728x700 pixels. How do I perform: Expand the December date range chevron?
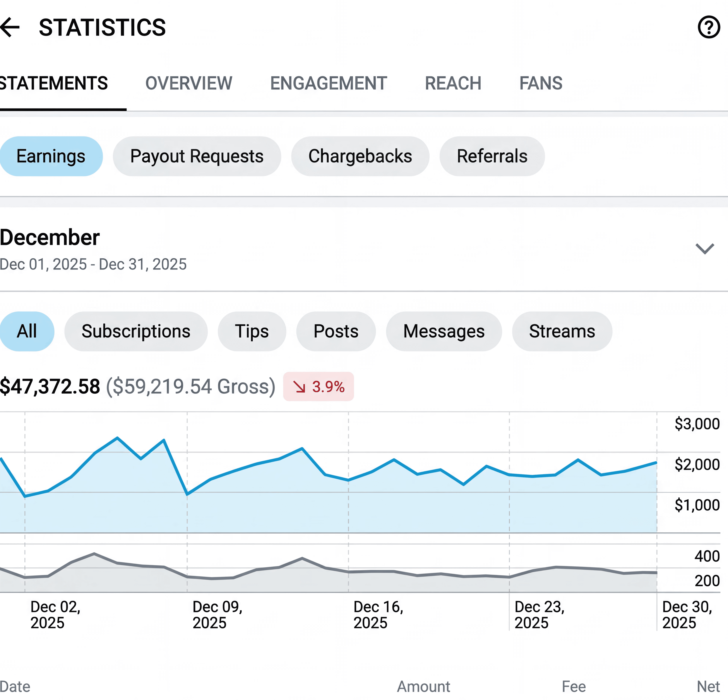pos(705,249)
